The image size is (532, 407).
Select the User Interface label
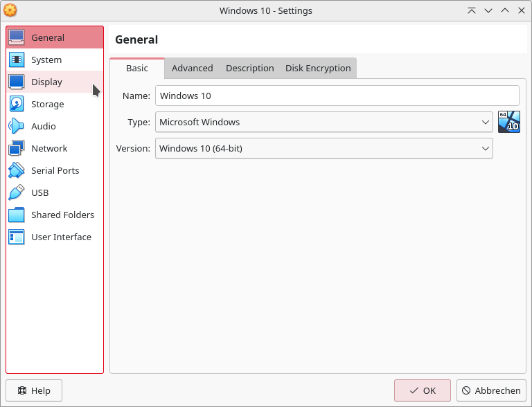coord(62,237)
